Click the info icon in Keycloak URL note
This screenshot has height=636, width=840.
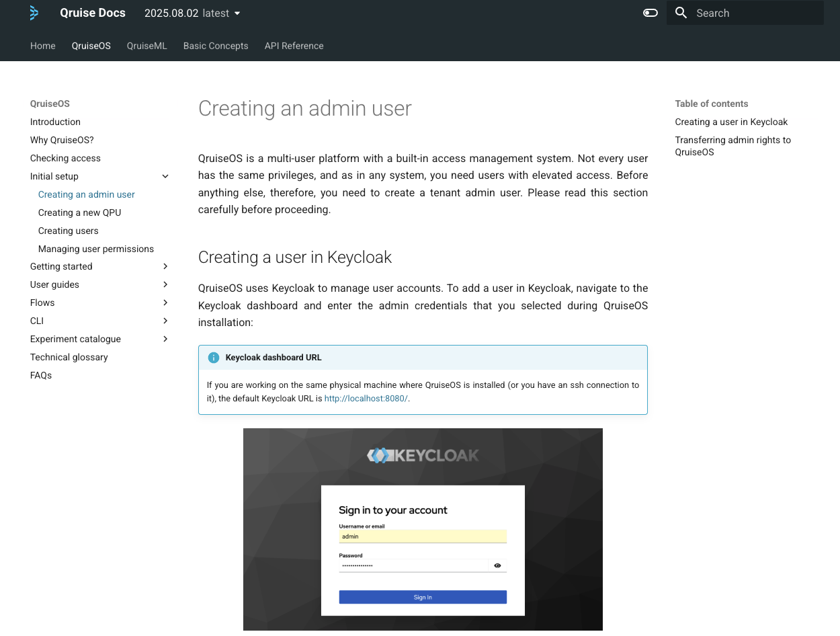pyautogui.click(x=214, y=358)
